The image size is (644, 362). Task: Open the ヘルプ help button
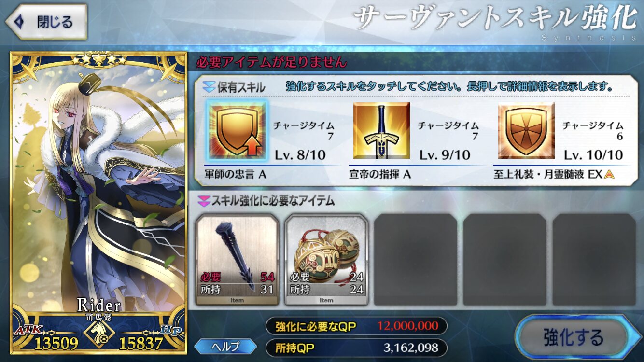coord(225,346)
